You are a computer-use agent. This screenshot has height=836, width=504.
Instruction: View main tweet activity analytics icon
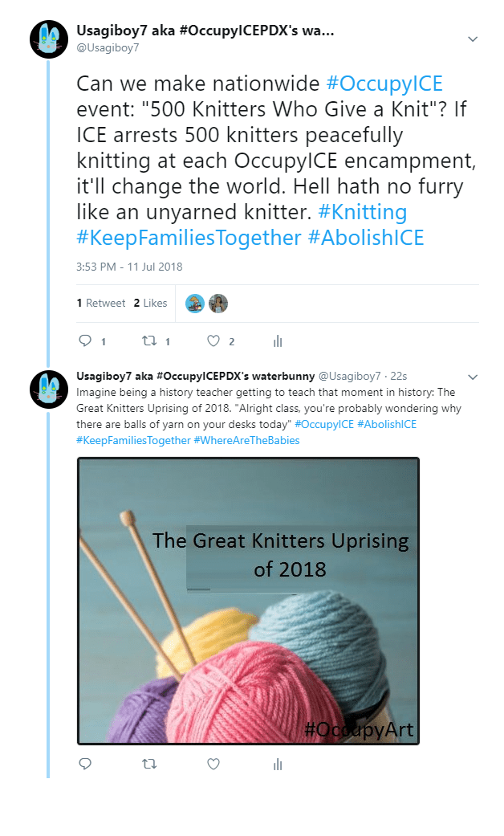click(278, 341)
